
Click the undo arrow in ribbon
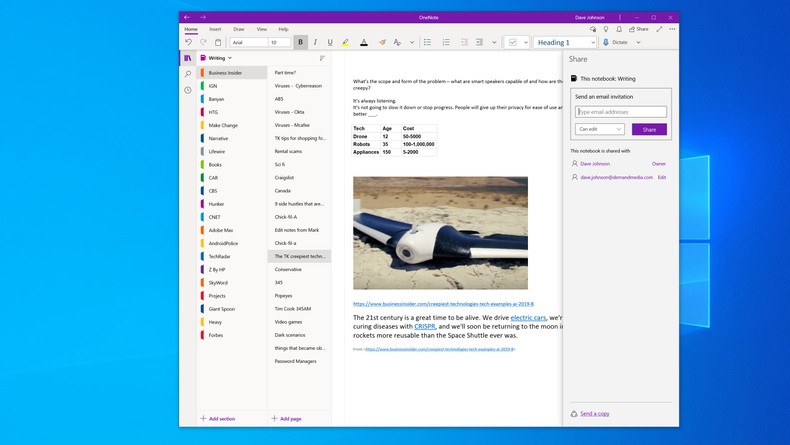pyautogui.click(x=188, y=42)
